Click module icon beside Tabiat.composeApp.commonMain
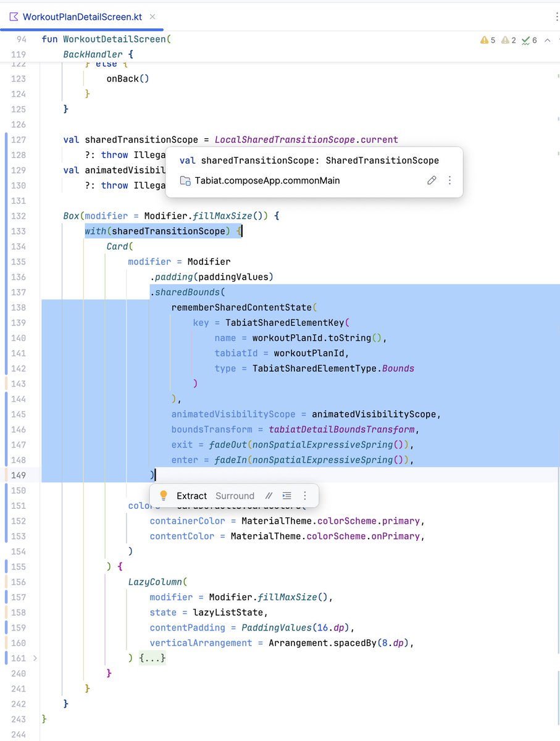The height and width of the screenshot is (741, 560). [185, 181]
